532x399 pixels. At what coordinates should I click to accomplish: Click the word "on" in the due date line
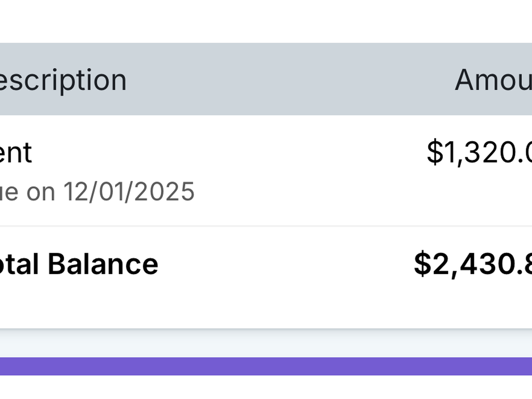[41, 192]
